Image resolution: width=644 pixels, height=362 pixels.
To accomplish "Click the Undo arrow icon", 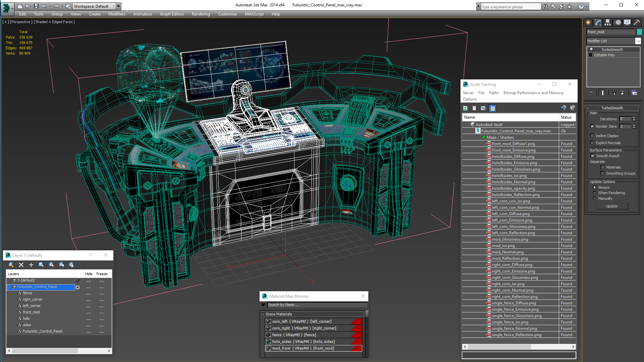I will [x=44, y=6].
